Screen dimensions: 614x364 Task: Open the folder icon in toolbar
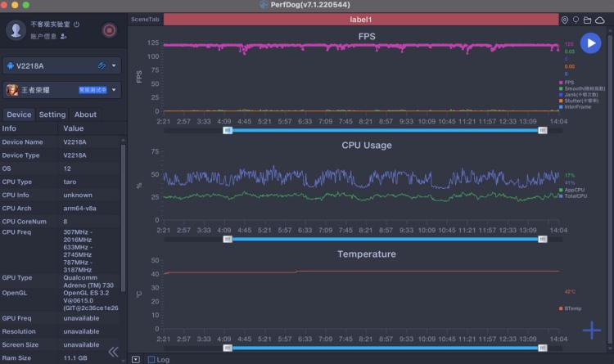[587, 20]
